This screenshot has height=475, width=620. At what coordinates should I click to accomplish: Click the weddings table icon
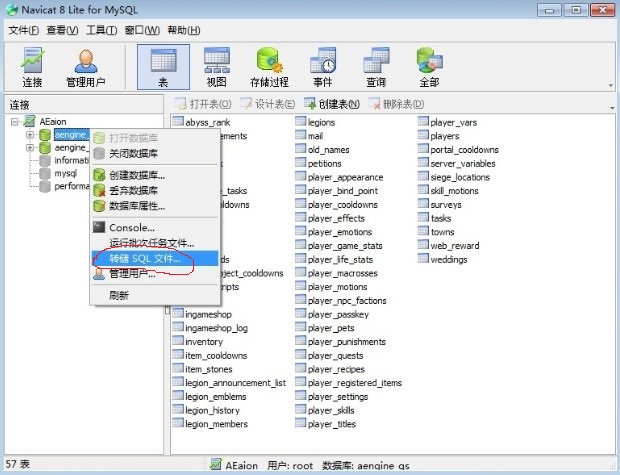[x=423, y=259]
